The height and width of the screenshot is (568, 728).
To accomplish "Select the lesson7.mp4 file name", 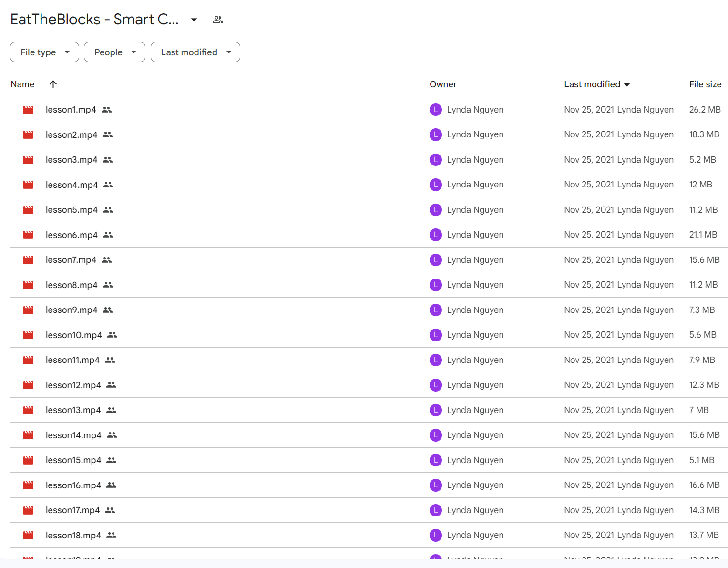I will [x=71, y=260].
